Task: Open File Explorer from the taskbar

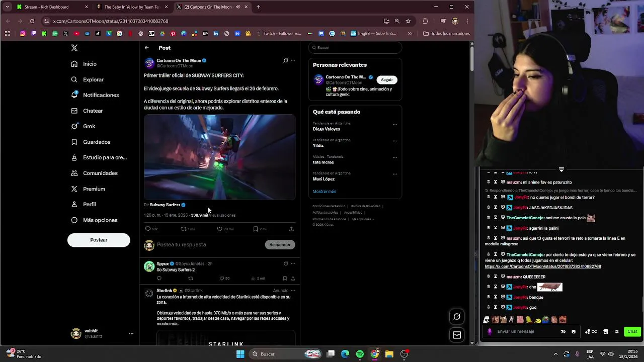Action: tap(389, 354)
